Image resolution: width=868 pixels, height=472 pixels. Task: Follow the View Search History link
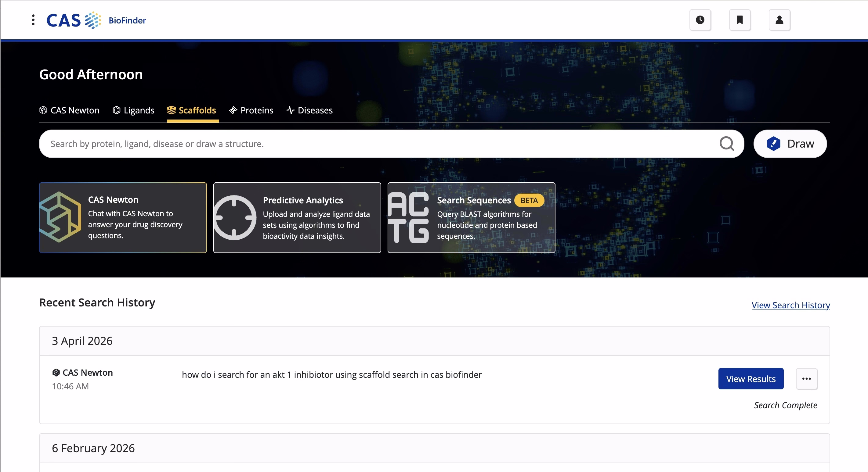[790, 305]
